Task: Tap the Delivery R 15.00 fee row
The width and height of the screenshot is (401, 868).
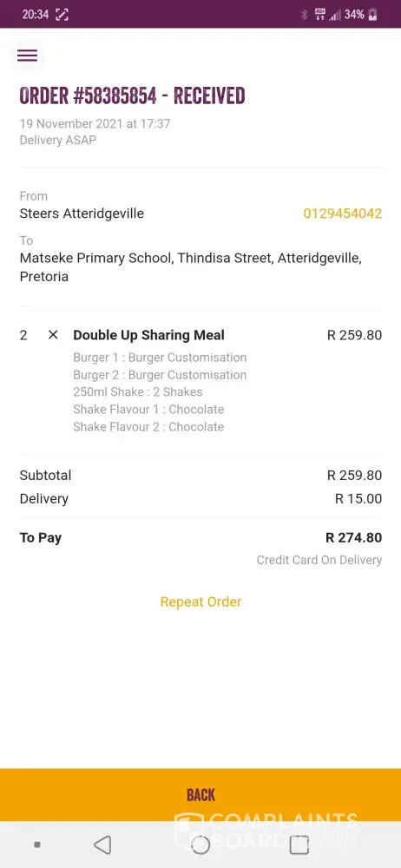Action: pos(200,499)
